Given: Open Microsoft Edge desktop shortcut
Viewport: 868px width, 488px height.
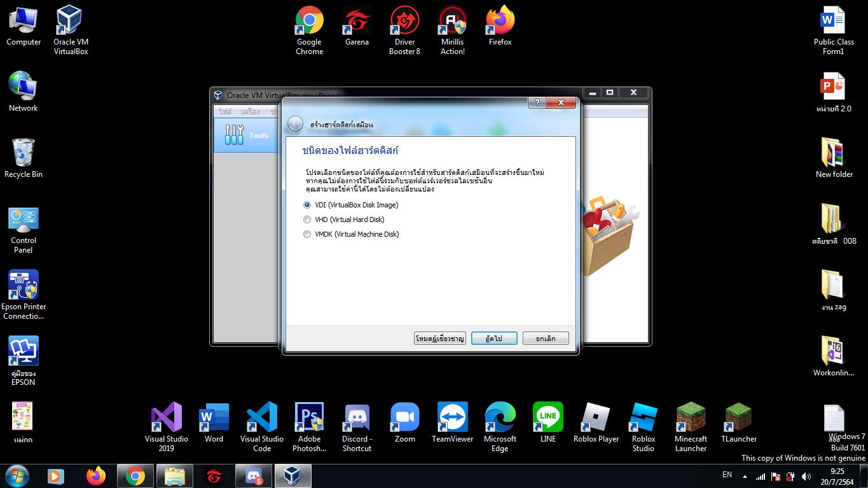Looking at the screenshot, I should pyautogui.click(x=500, y=427).
